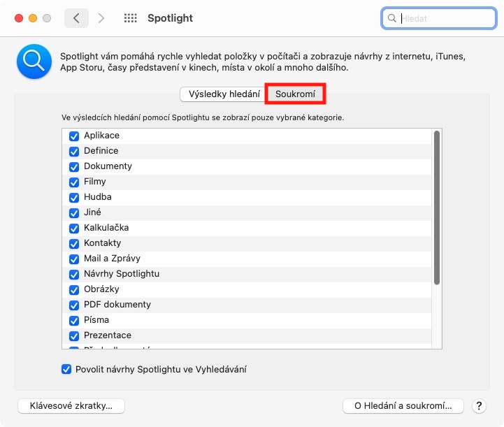This screenshot has height=427, width=504.
Task: Click O Hledání a soukromí button
Action: point(403,406)
